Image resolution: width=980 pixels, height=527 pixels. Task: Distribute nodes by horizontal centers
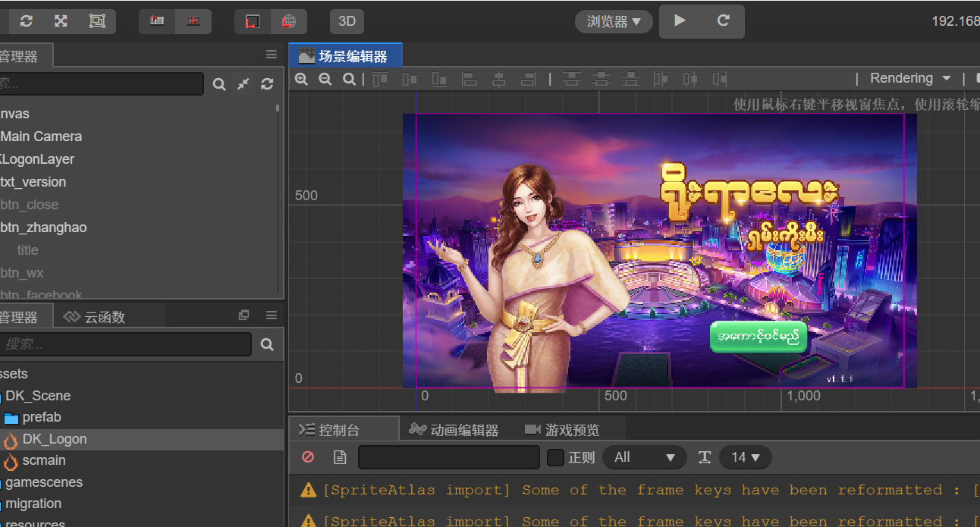690,79
